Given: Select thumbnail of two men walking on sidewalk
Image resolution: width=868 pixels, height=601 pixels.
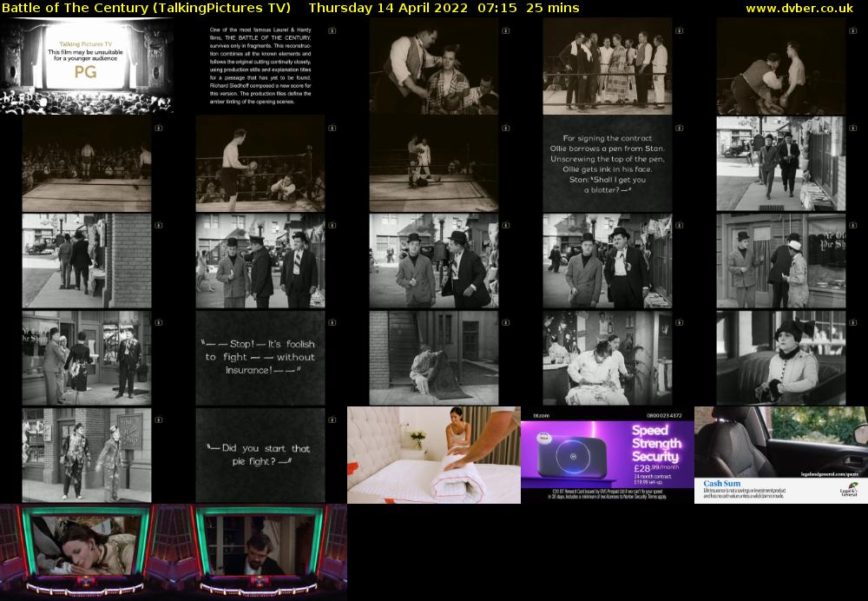Looking at the screenshot, I should [x=781, y=163].
